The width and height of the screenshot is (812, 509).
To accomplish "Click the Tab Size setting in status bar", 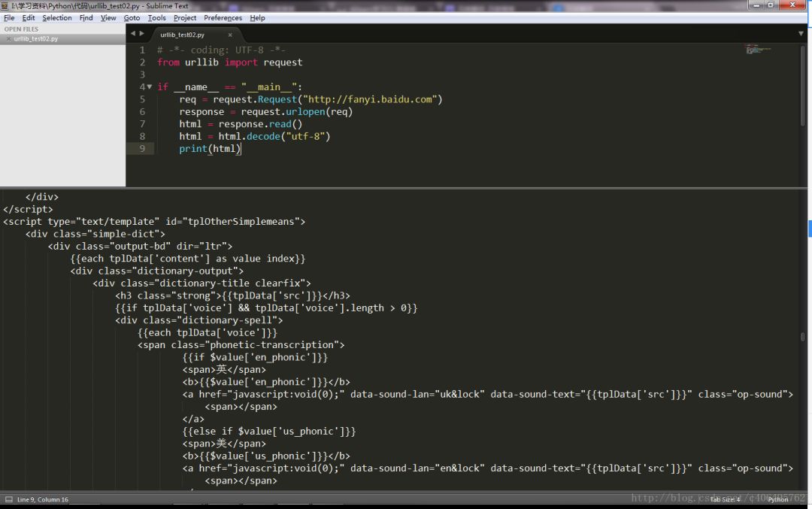I will [725, 500].
